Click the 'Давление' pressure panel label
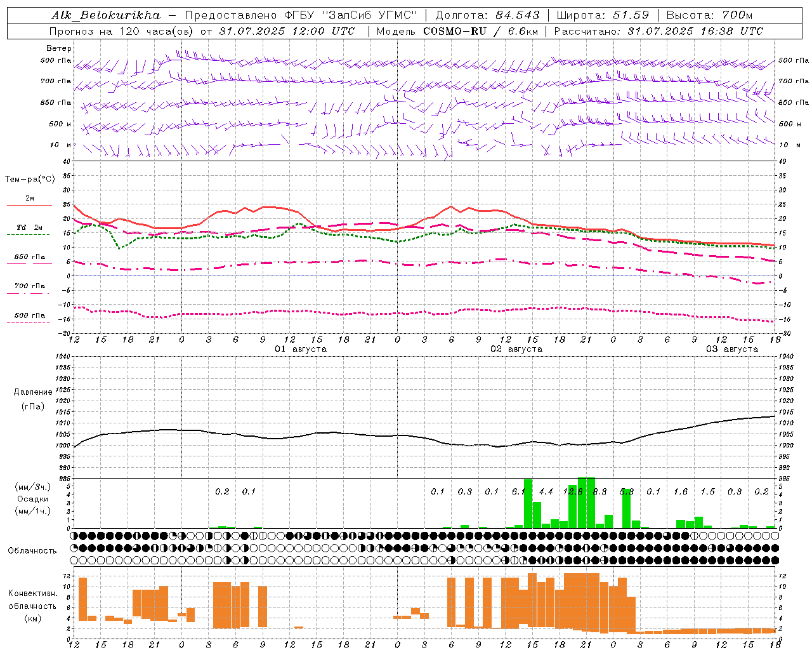 [x=33, y=392]
